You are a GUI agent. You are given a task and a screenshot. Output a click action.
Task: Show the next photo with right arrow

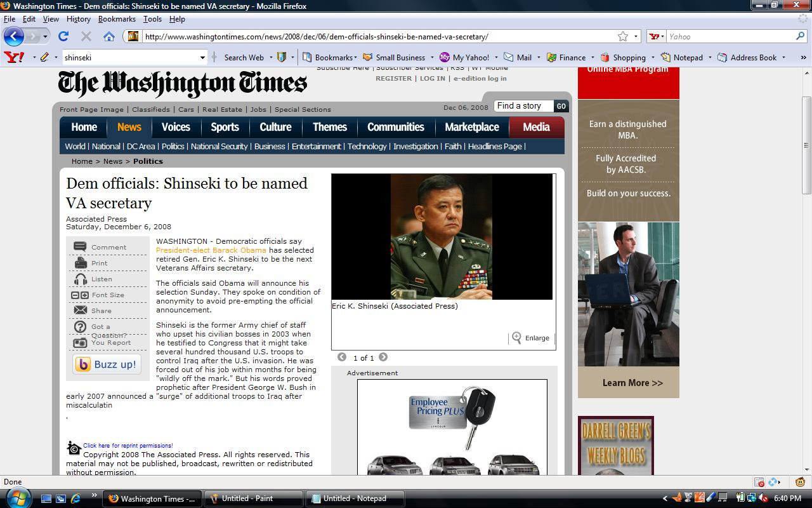coord(383,358)
